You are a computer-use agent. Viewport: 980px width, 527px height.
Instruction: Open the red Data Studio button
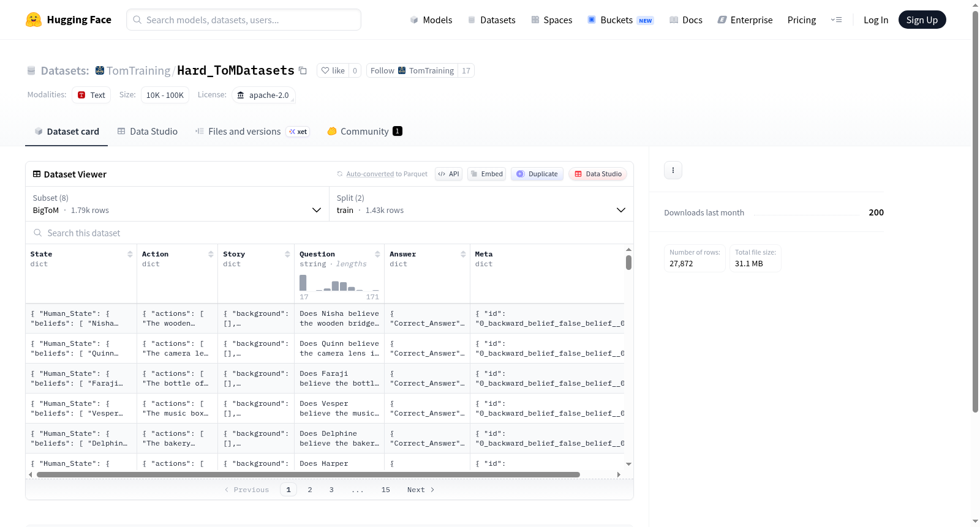[x=598, y=174]
